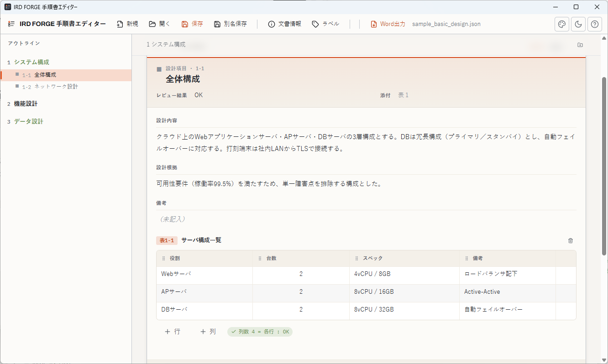Click 台数 cell in DBサーバ row
608x364 pixels.
[x=301, y=311]
